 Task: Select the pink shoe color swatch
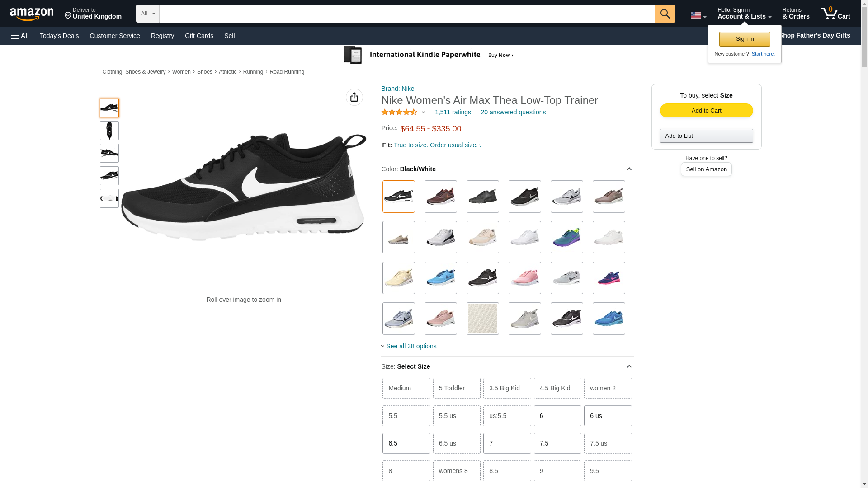coord(524,278)
